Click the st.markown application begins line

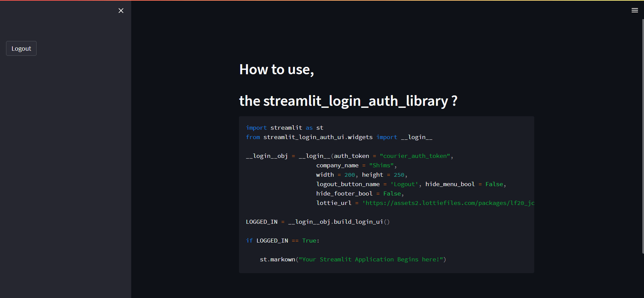353,259
